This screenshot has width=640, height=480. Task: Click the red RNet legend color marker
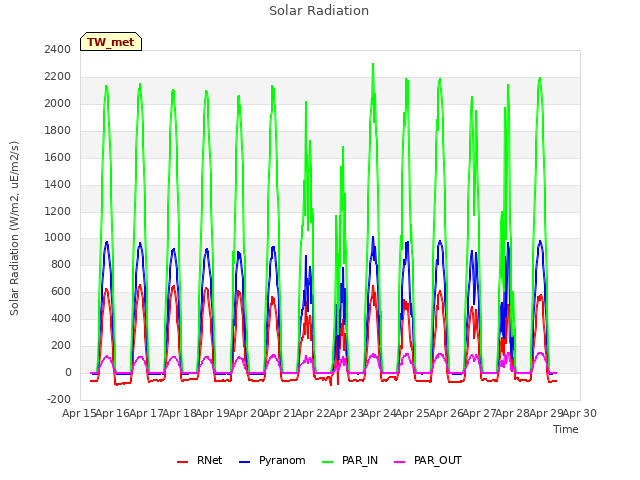pos(182,462)
